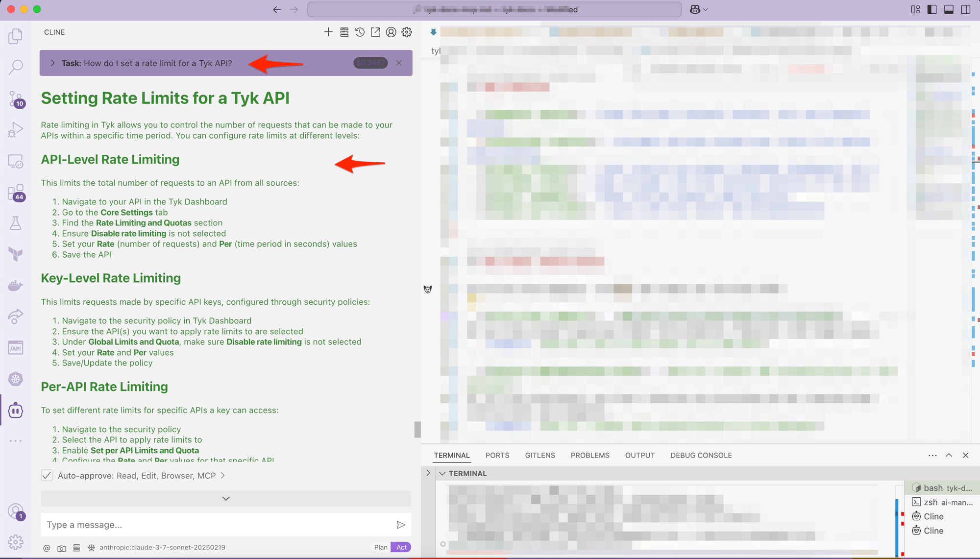Select the Kubernetes sidebar icon
This screenshot has width=980, height=559.
(16, 378)
